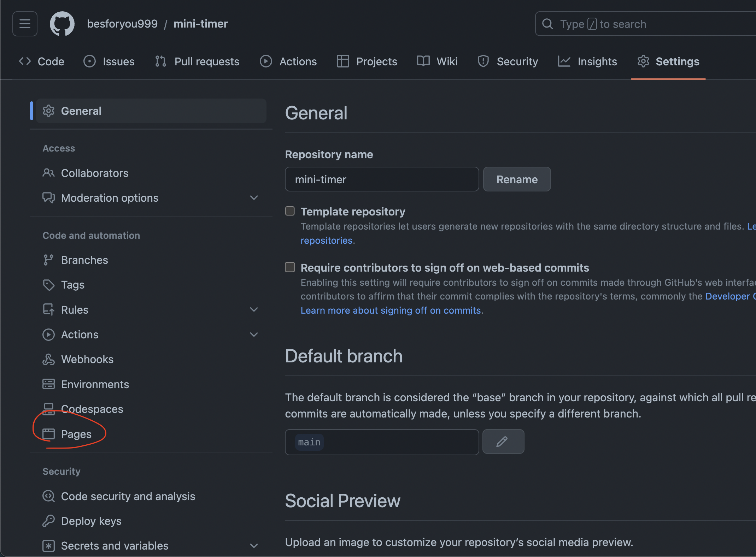
Task: Click the edit default branch pencil button
Action: (503, 442)
